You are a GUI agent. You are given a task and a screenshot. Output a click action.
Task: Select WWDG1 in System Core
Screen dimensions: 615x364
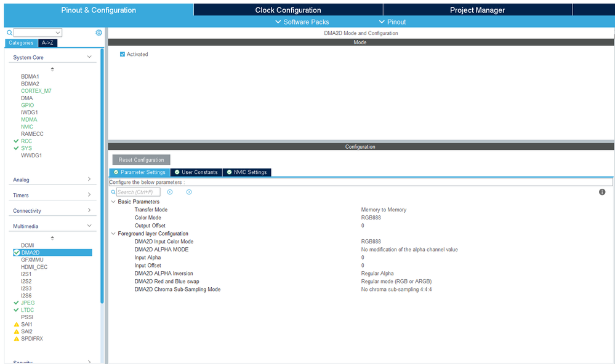click(31, 155)
